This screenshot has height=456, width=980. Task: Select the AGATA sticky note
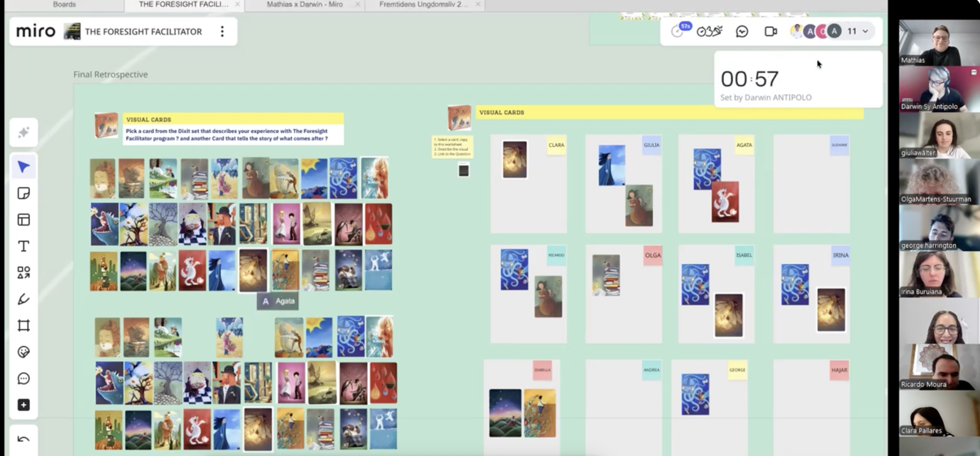click(744, 145)
